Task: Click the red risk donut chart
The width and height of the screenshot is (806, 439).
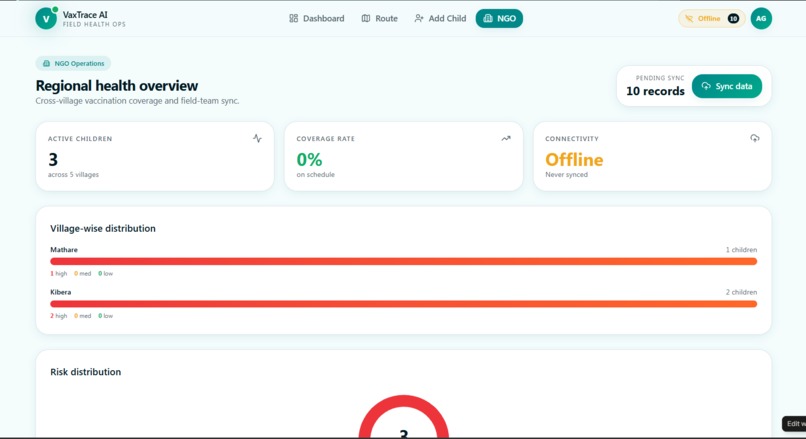Action: click(x=404, y=416)
